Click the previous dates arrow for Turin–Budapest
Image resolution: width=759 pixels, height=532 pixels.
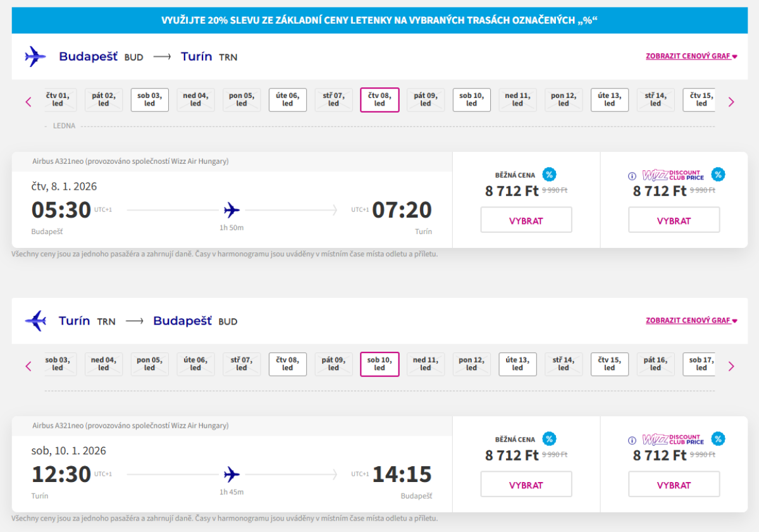[x=28, y=366]
